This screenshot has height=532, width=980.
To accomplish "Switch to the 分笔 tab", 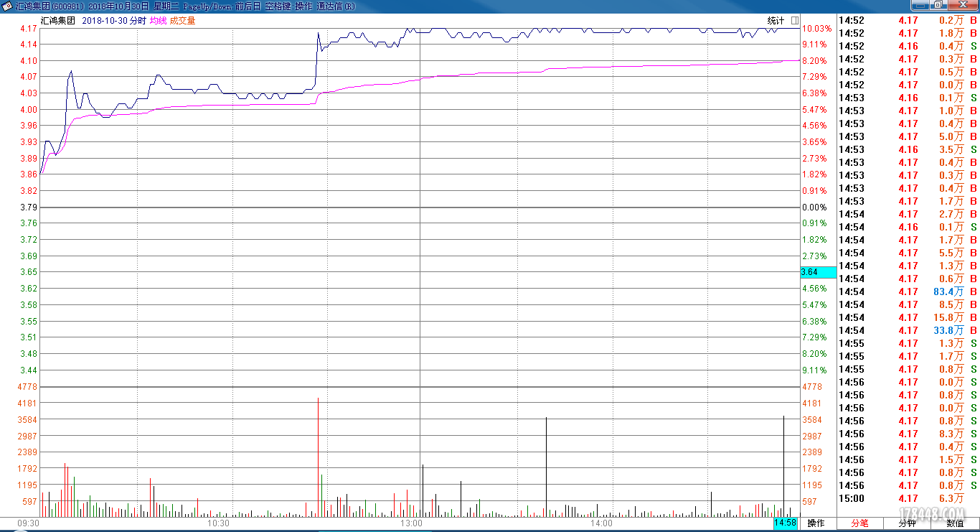I will [x=859, y=523].
